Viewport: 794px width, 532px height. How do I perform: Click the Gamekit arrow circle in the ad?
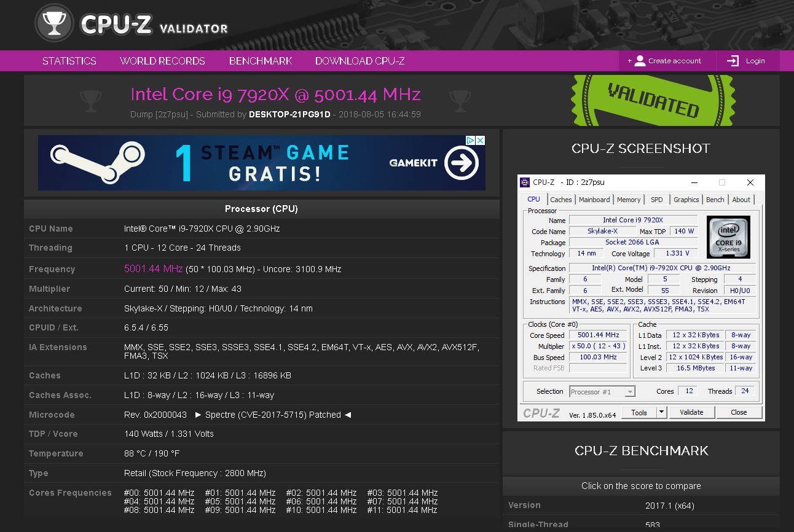point(462,163)
